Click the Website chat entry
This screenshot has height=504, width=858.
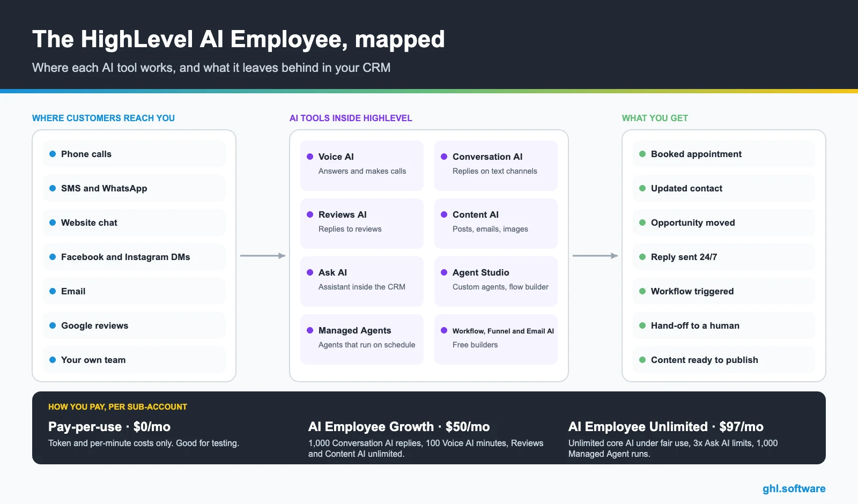pyautogui.click(x=134, y=223)
